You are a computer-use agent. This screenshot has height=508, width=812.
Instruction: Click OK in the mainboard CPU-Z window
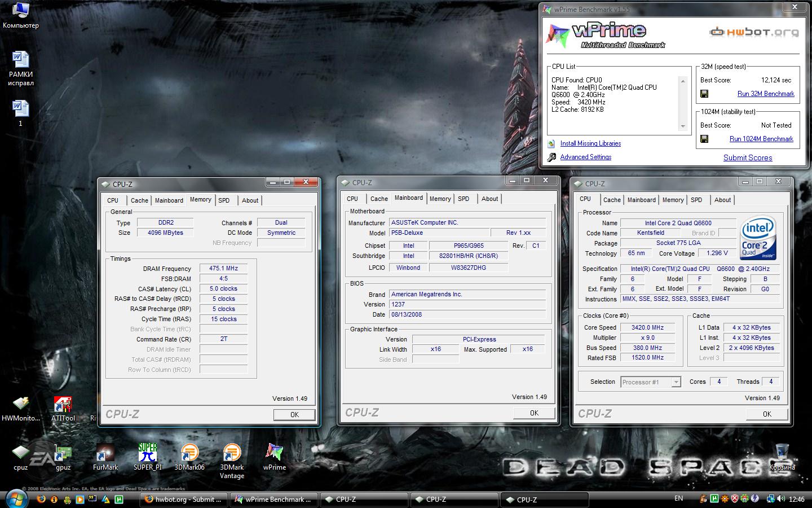click(x=534, y=413)
